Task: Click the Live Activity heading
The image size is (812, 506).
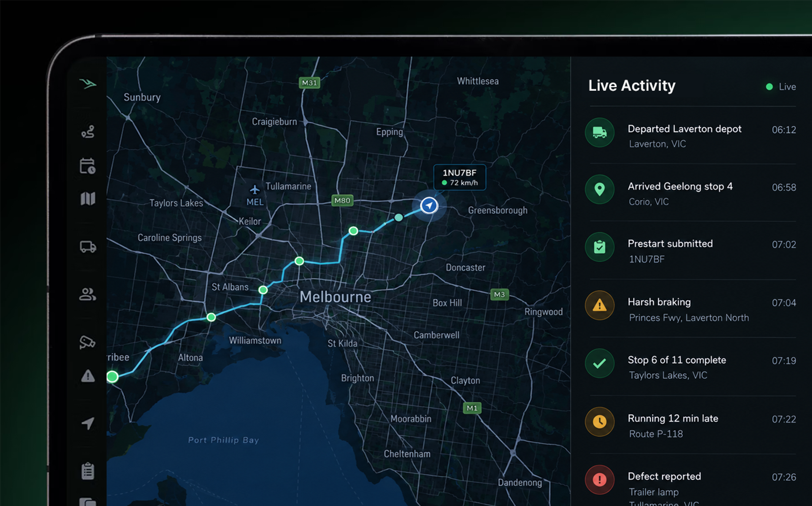Action: [x=632, y=86]
